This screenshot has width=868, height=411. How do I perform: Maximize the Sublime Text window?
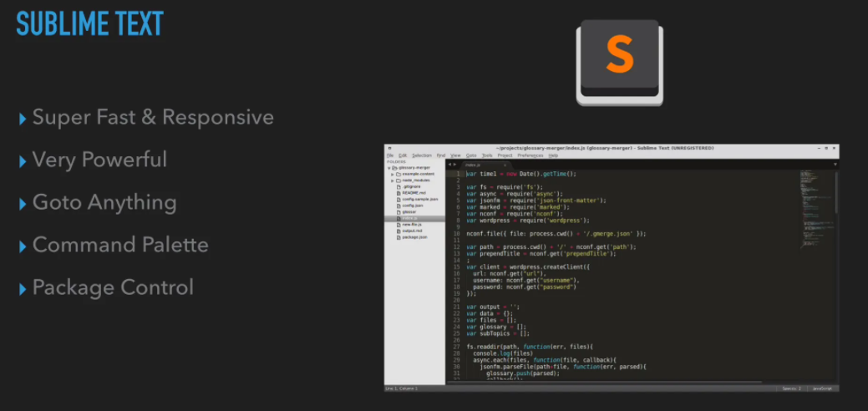click(826, 149)
